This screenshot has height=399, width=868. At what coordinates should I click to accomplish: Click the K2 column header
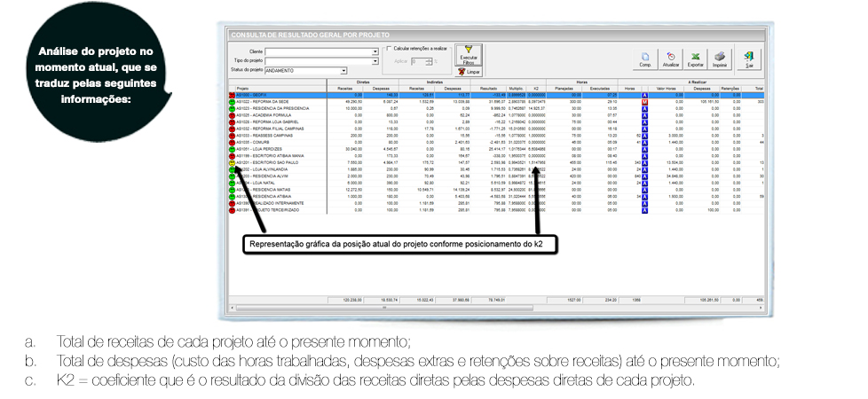(536, 89)
